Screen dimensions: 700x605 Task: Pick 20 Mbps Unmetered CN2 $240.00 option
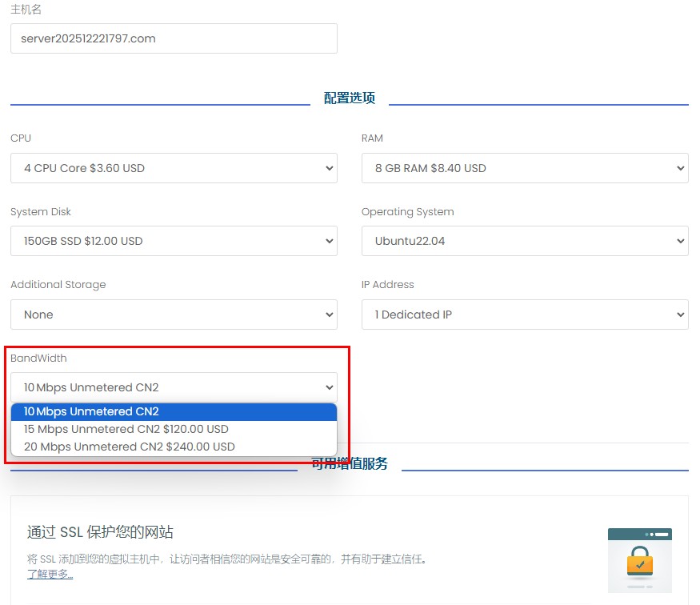(129, 447)
